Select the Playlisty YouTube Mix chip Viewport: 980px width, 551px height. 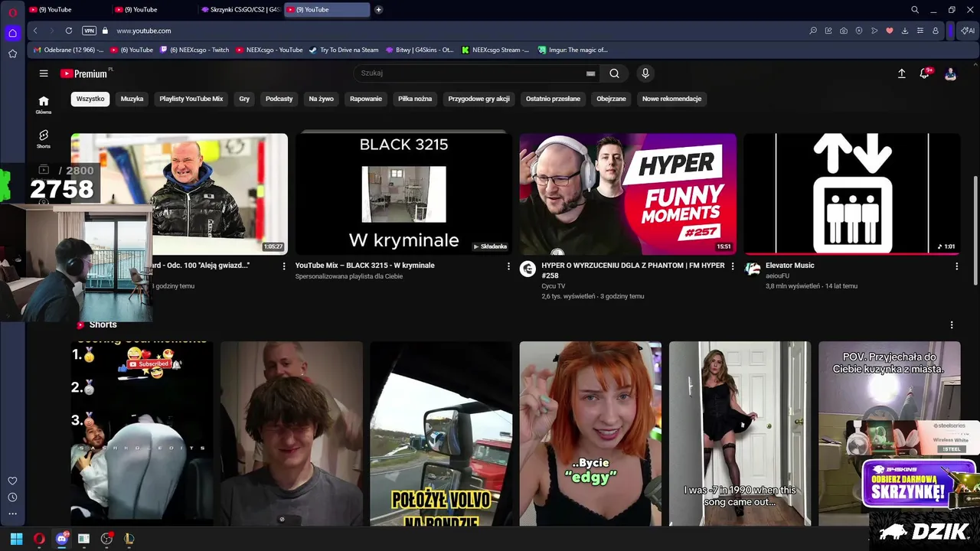point(191,99)
